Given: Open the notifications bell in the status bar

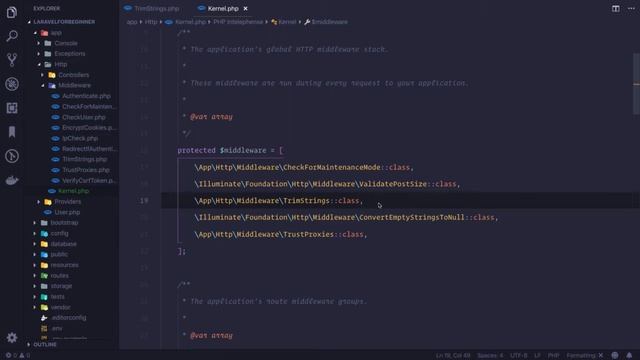Looking at the screenshot, I should 629,356.
